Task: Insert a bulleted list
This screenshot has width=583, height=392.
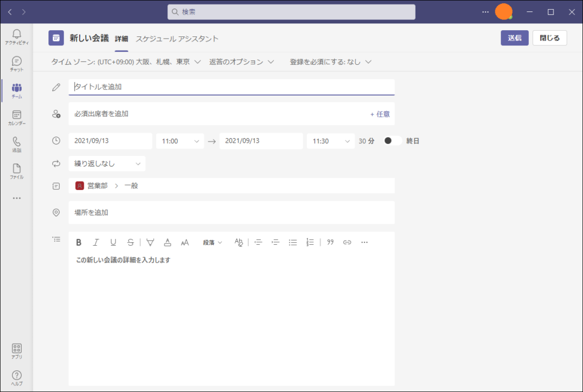Action: click(x=293, y=242)
